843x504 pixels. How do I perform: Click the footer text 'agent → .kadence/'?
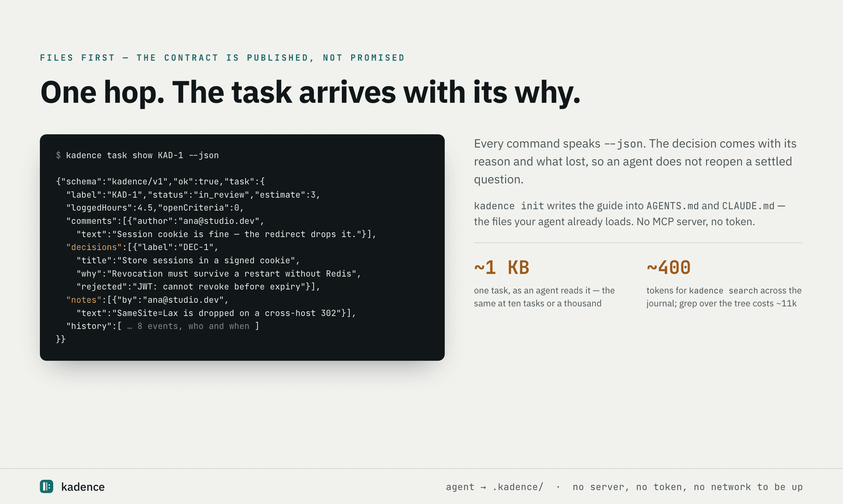click(495, 487)
